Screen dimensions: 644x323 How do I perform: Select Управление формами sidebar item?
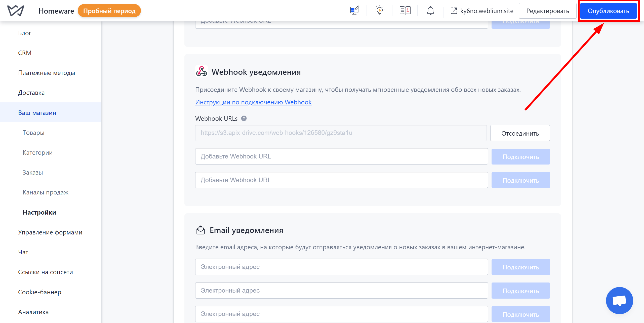(x=50, y=232)
